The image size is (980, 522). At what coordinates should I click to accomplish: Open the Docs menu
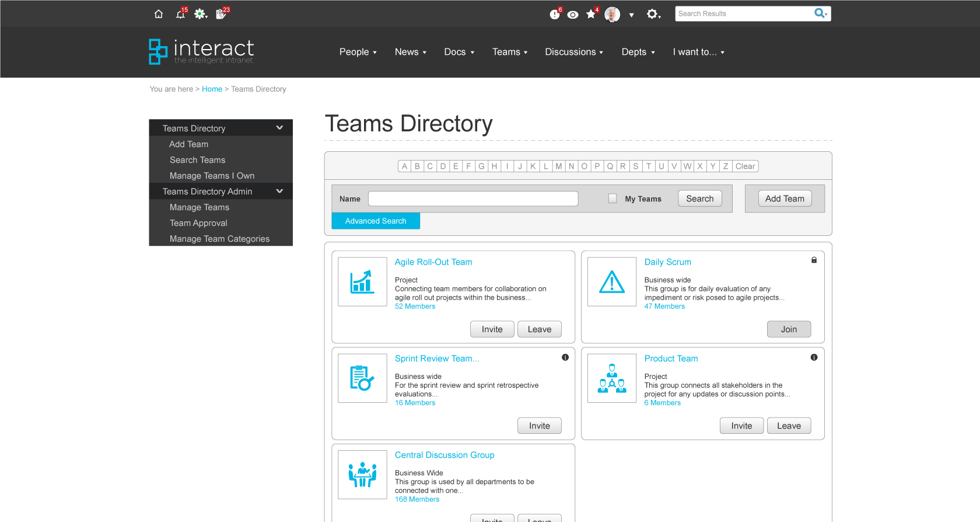(459, 52)
